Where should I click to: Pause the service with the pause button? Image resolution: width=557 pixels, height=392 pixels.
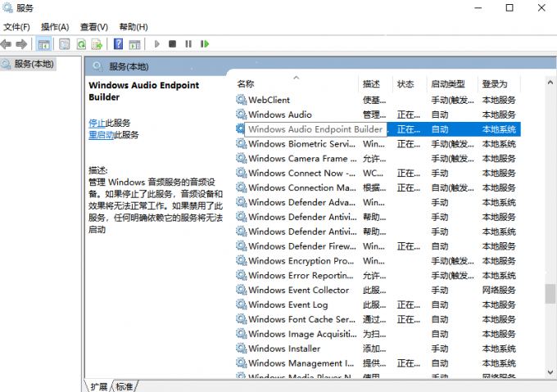pyautogui.click(x=188, y=44)
